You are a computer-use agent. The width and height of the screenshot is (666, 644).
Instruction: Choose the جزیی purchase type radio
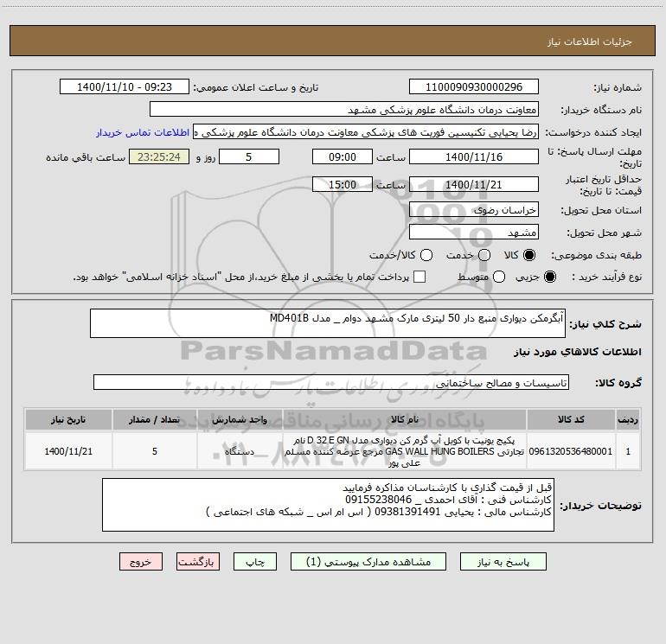(x=549, y=277)
